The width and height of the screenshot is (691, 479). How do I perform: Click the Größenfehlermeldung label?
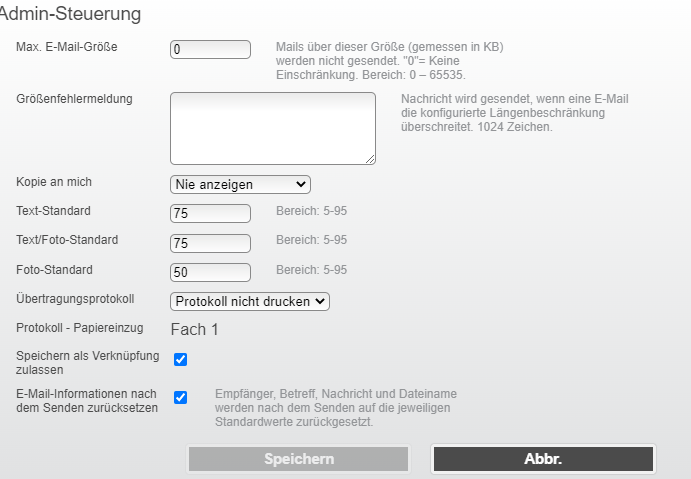pyautogui.click(x=74, y=99)
